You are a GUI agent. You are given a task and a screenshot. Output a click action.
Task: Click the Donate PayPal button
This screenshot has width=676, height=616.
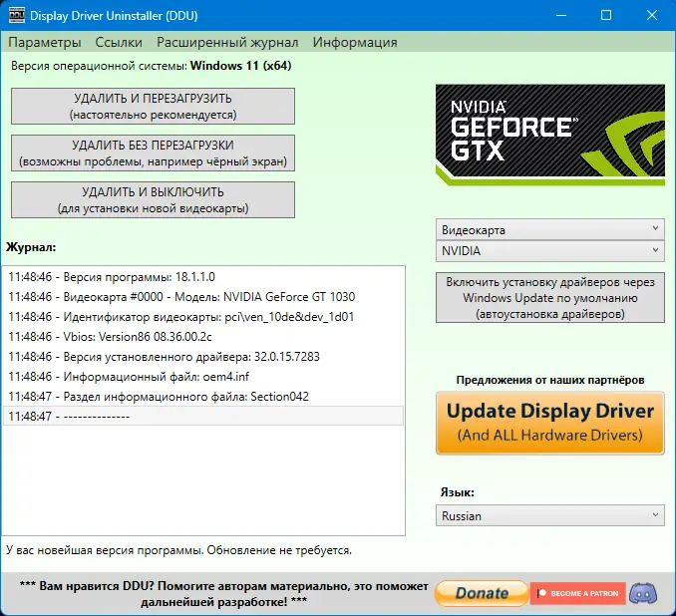[482, 594]
